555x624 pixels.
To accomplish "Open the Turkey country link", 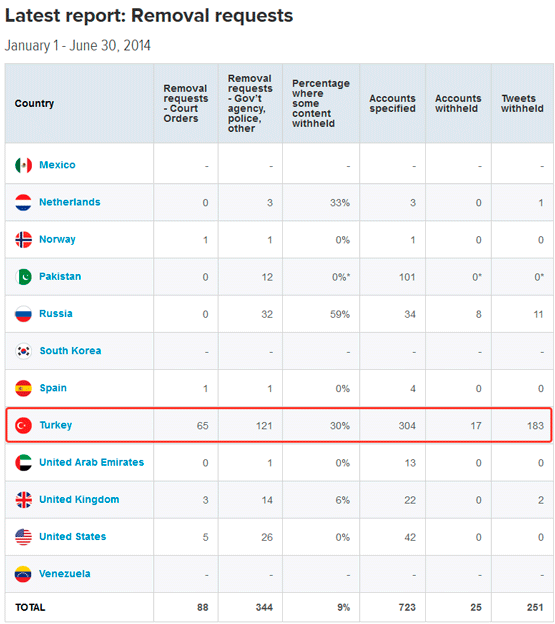I will pyautogui.click(x=56, y=425).
